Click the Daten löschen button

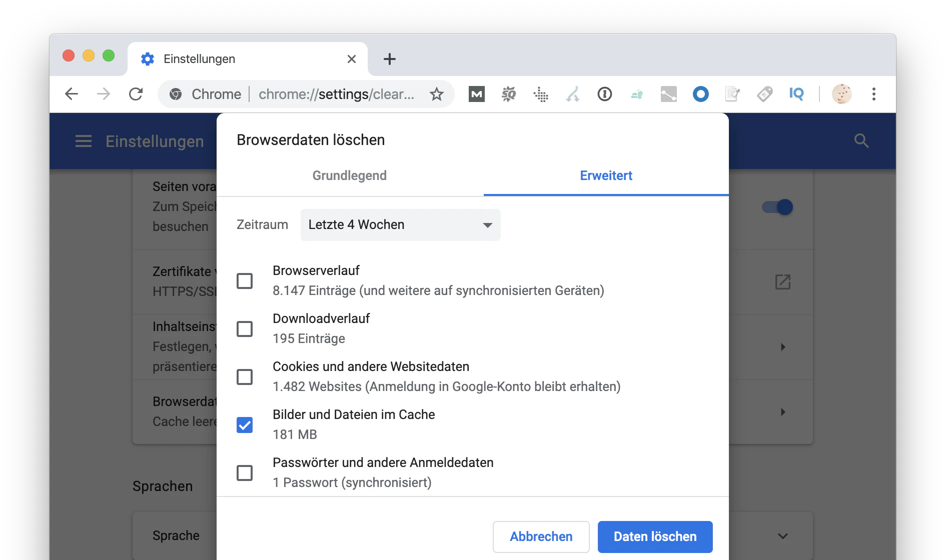click(655, 536)
